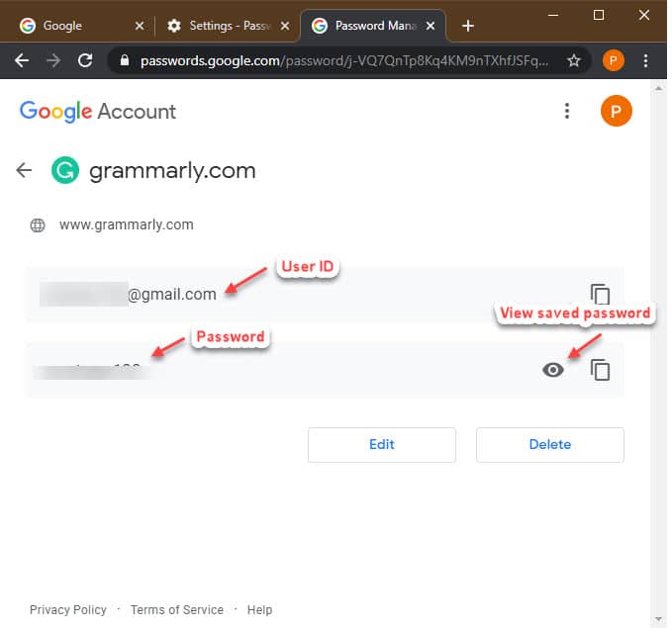Bookmark this page with the star icon

point(574,61)
